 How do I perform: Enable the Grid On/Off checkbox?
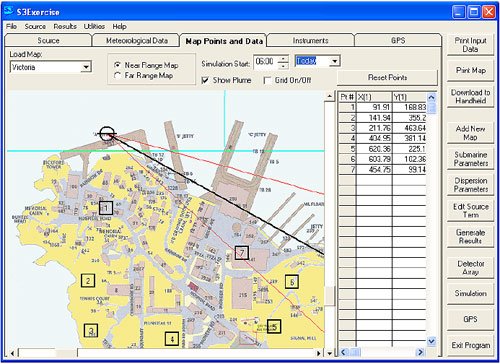click(x=267, y=80)
